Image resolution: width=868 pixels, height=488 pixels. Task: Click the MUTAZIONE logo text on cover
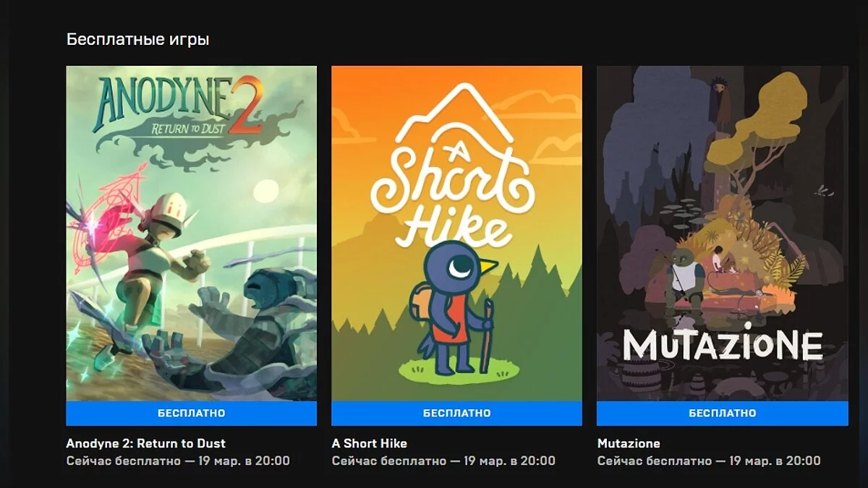(x=722, y=345)
